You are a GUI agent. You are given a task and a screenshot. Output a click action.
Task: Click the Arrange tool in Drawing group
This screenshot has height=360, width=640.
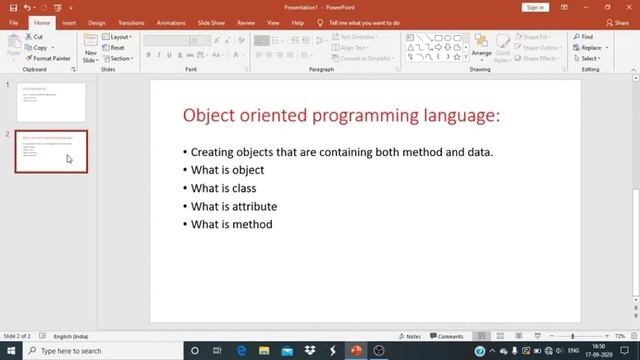tap(481, 46)
